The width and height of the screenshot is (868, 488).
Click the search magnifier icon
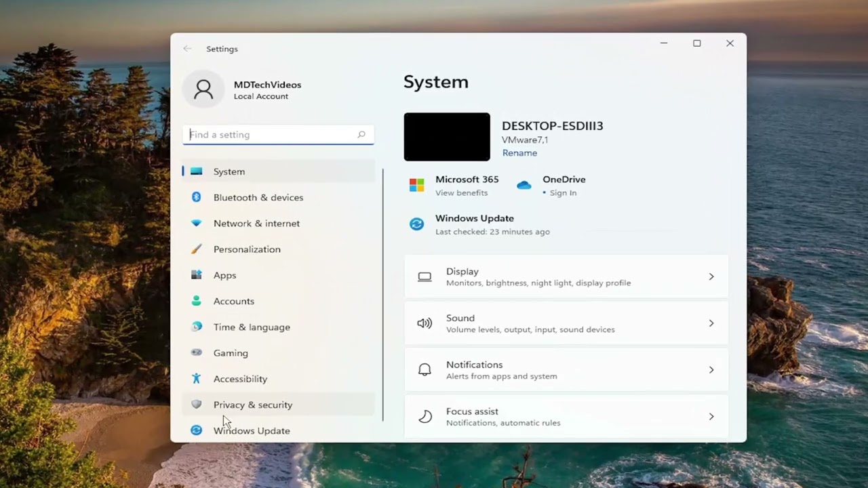[x=361, y=135]
